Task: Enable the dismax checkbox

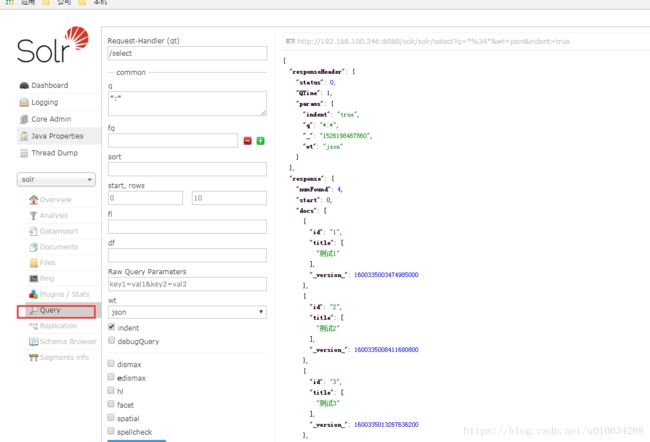Action: (x=111, y=364)
